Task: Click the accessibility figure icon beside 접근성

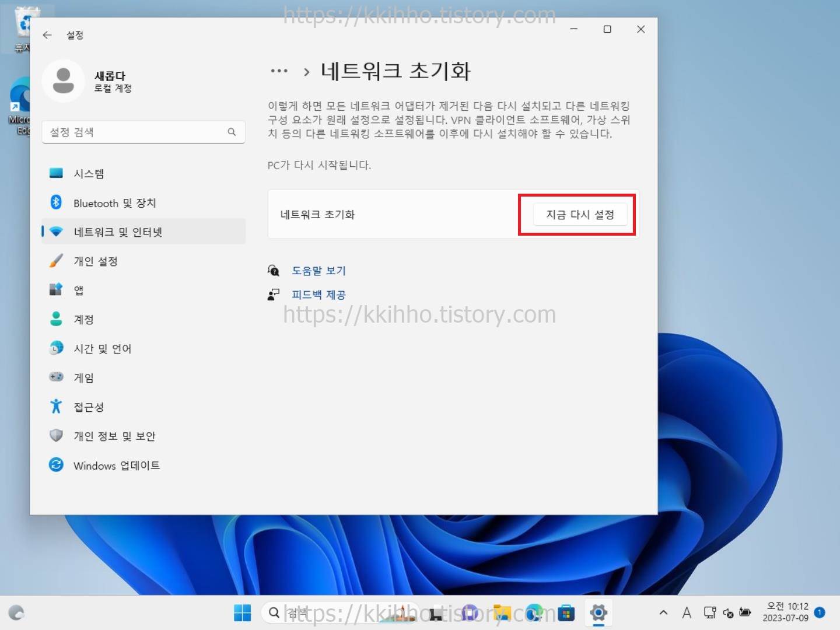Action: pos(56,406)
